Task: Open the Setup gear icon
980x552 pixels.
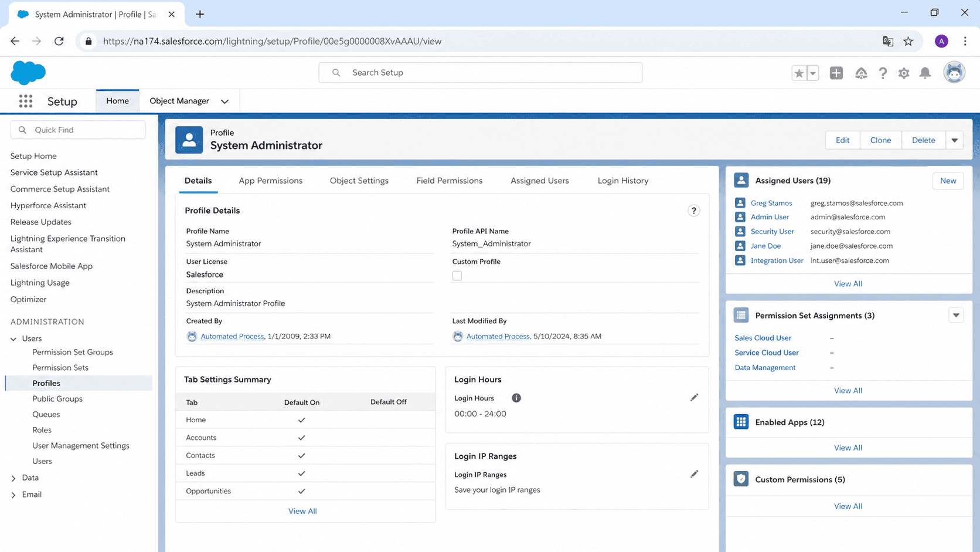Action: (903, 73)
